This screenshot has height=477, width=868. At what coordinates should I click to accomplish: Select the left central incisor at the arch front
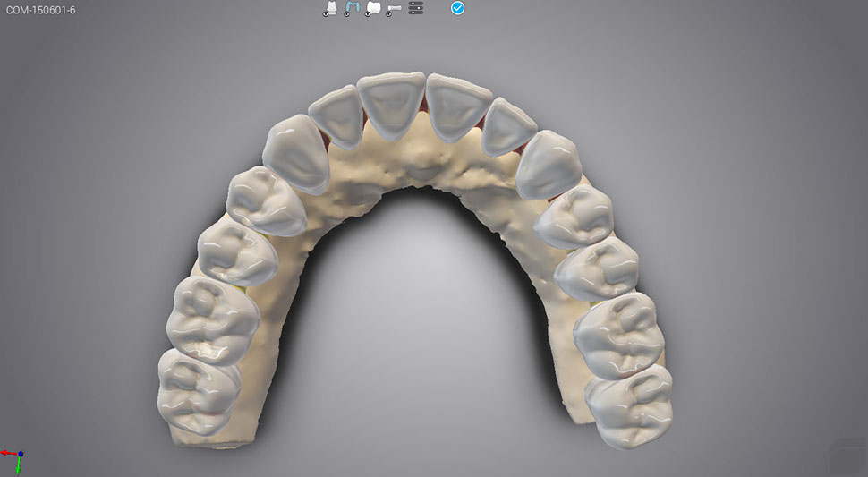click(391, 105)
